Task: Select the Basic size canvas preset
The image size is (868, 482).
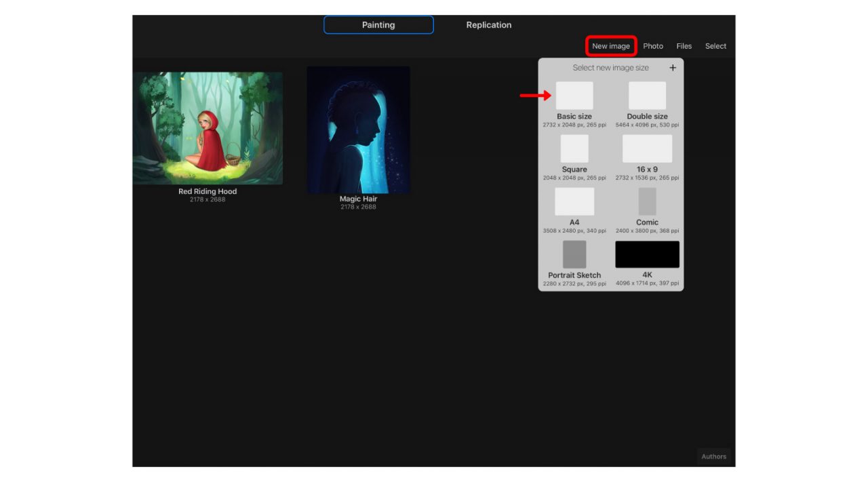Action: [574, 95]
